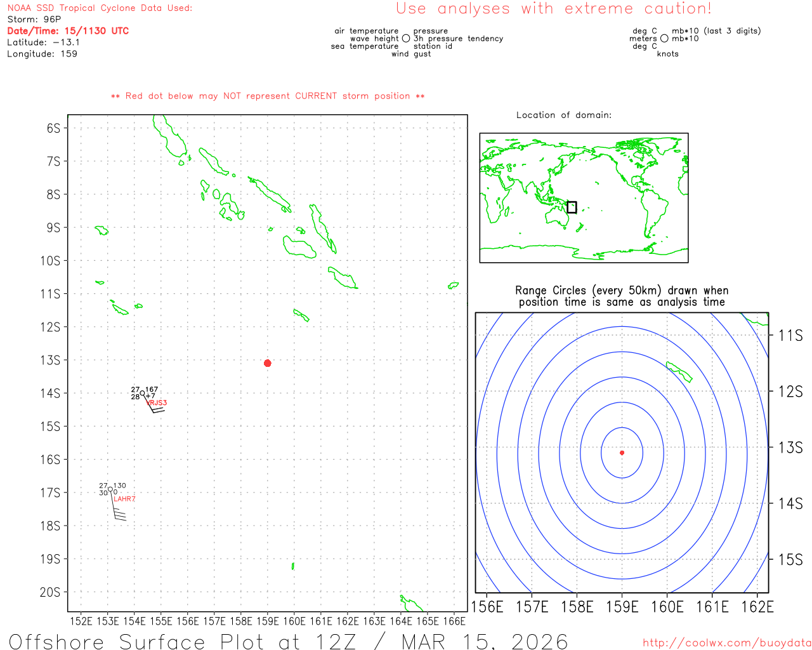Click the '20S' latitude label on main map
This screenshot has width=812, height=650.
click(x=50, y=592)
